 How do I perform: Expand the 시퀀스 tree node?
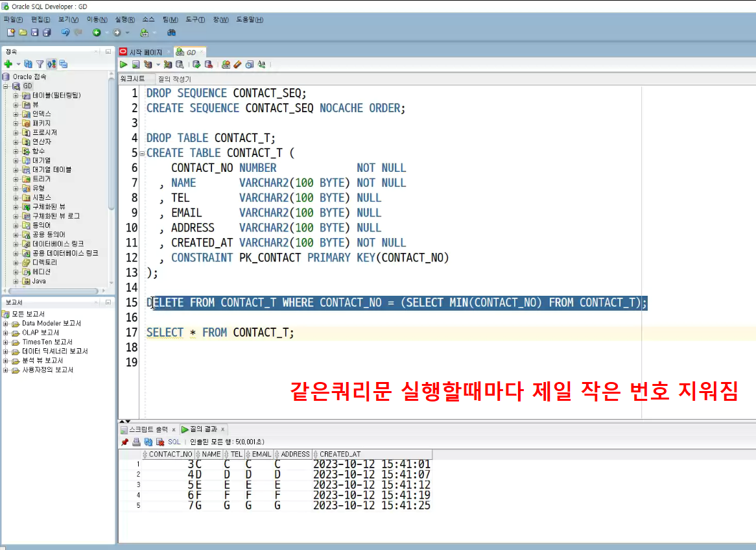point(16,197)
